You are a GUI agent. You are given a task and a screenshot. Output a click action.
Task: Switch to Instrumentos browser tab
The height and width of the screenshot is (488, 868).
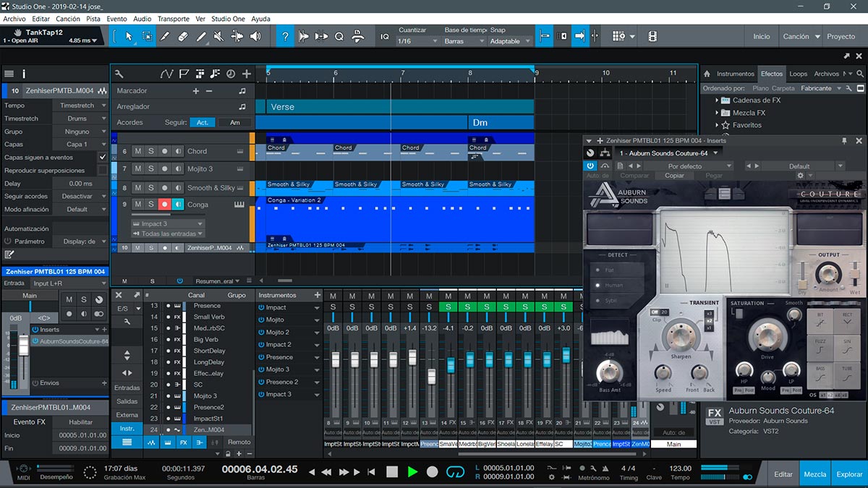(736, 74)
